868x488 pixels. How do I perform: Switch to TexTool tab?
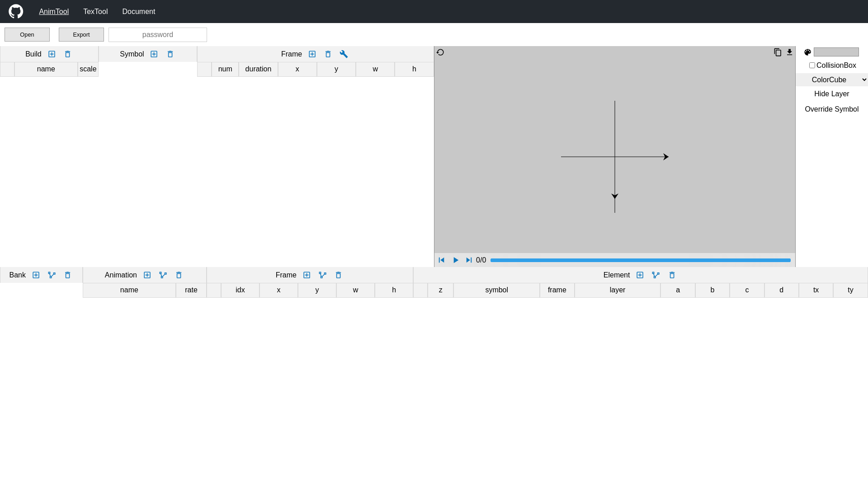click(95, 12)
